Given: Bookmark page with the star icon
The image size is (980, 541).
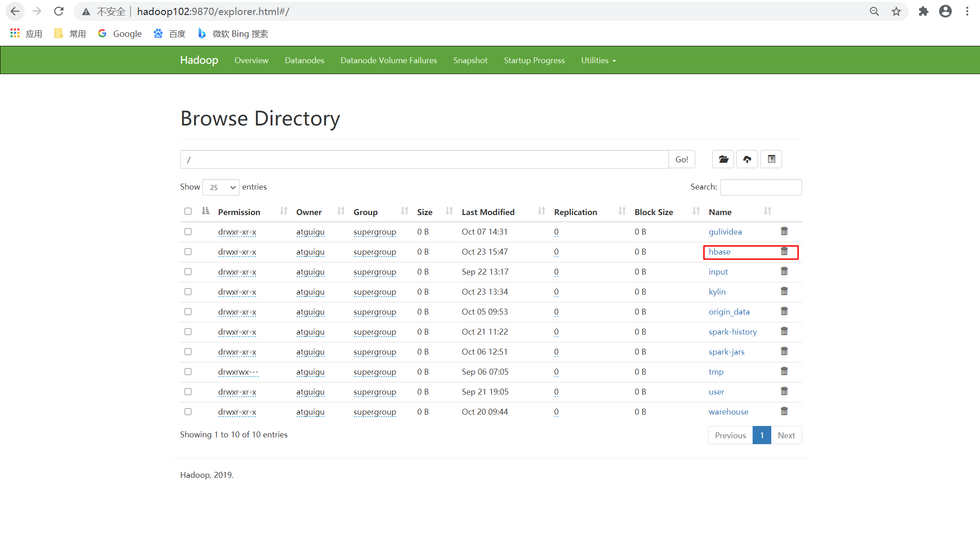Looking at the screenshot, I should (x=896, y=11).
